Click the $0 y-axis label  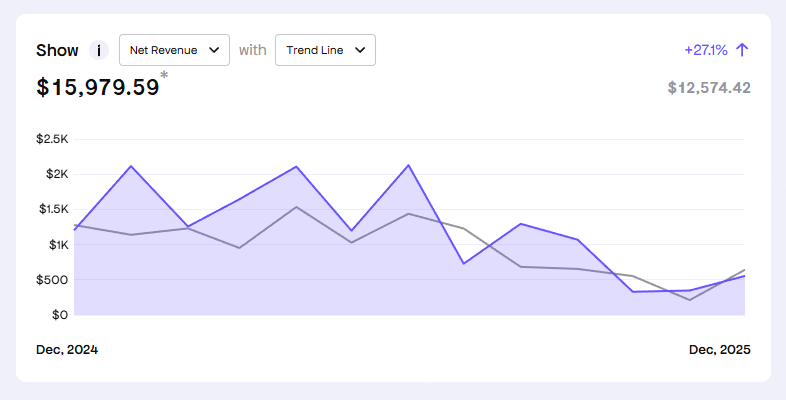58,315
